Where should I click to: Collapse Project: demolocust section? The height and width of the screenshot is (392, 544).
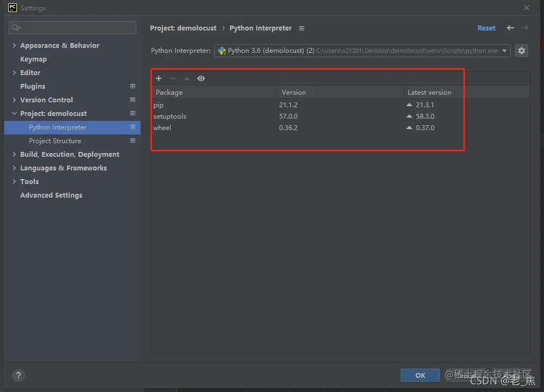pos(14,113)
